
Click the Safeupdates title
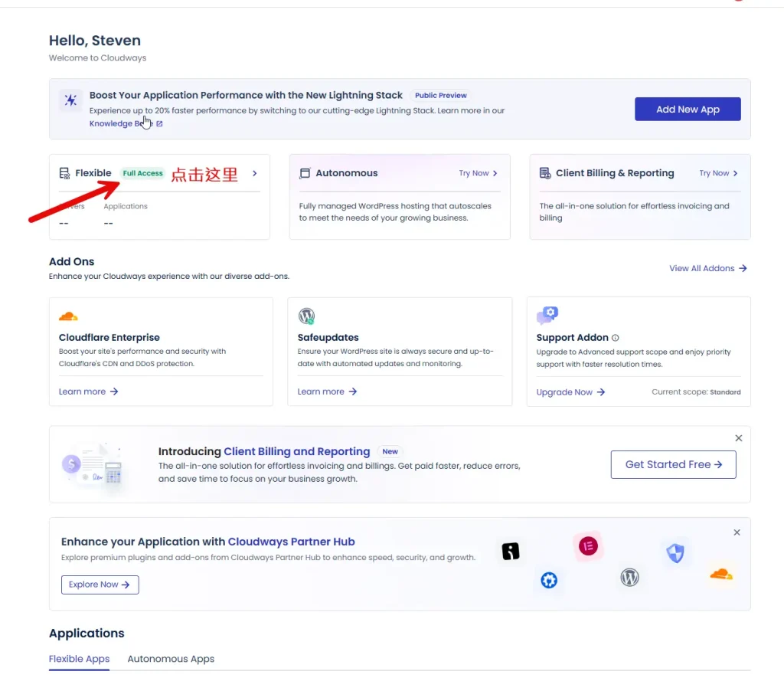point(328,337)
